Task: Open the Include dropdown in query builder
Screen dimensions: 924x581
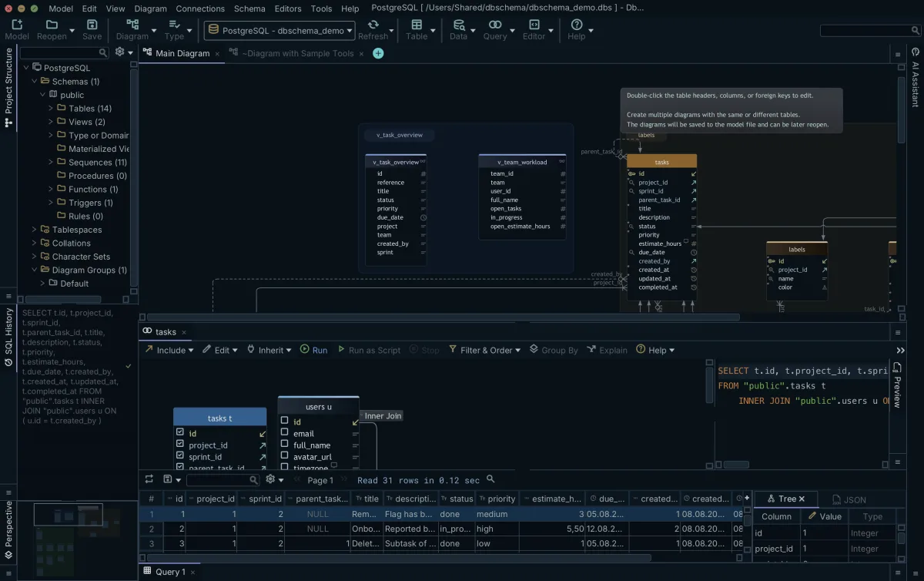Action: 169,350
